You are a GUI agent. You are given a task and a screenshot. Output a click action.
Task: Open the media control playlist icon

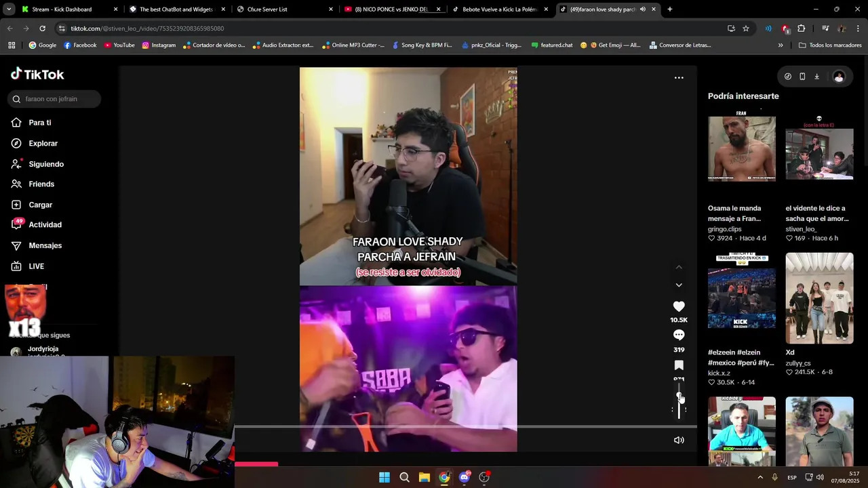825,28
